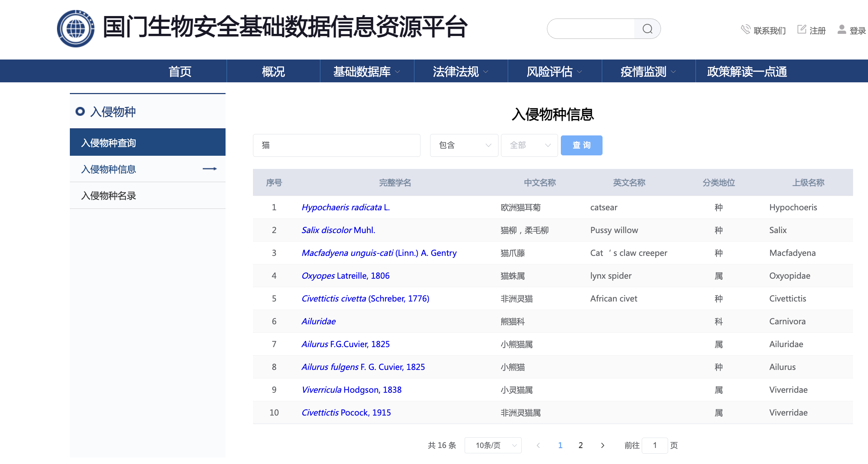The image size is (868, 464).
Task: Click the 前往 page number field
Action: [x=655, y=445]
